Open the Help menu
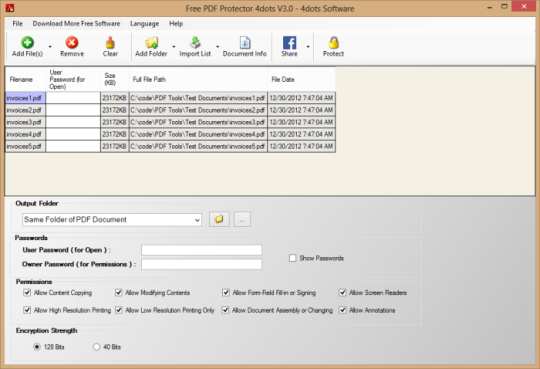Viewport: 540px width, 369px height. pos(176,23)
